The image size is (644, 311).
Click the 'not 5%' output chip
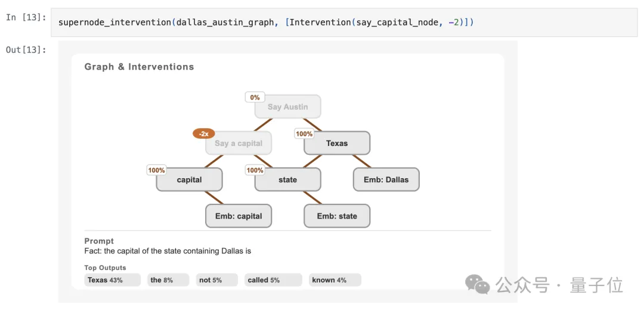[x=217, y=280]
